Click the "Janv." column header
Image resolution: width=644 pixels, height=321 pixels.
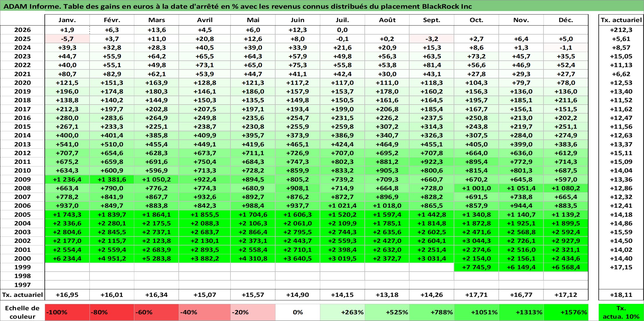(67, 20)
